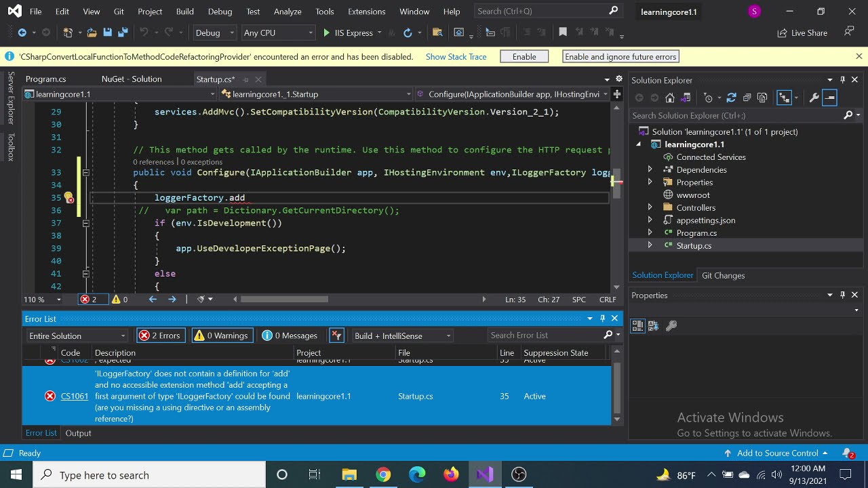Click the editor settings gear icon above code

(x=618, y=79)
